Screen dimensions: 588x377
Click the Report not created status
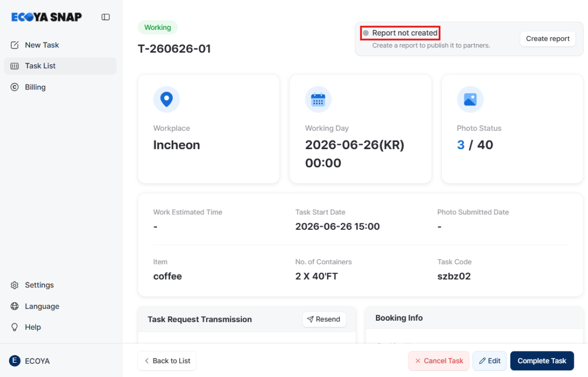(400, 33)
